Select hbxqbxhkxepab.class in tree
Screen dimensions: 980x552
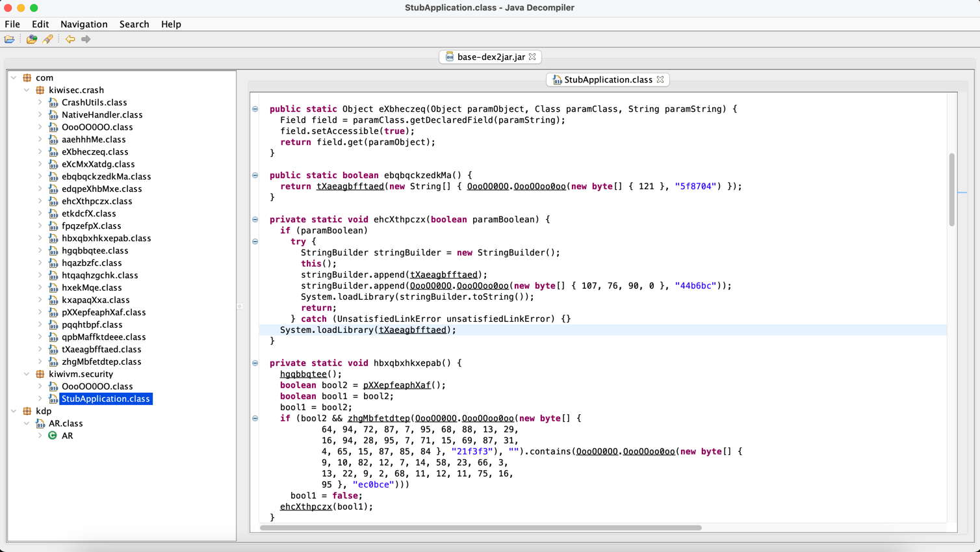pos(106,238)
